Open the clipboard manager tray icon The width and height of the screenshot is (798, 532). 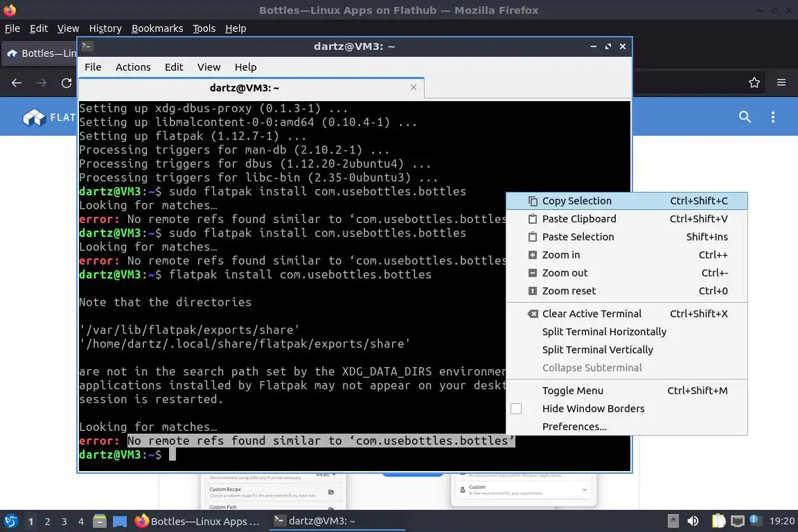(x=718, y=521)
